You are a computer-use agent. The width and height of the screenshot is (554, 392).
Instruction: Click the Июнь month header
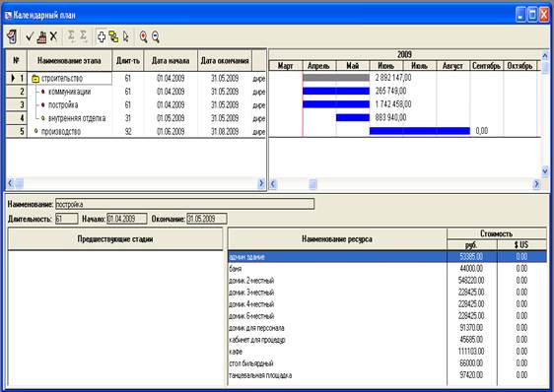(385, 66)
